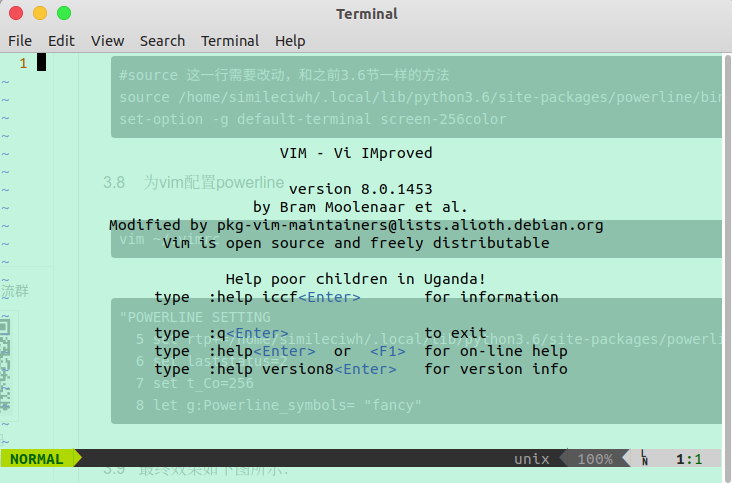
Task: Minimize window with the yellow button
Action: click(40, 13)
